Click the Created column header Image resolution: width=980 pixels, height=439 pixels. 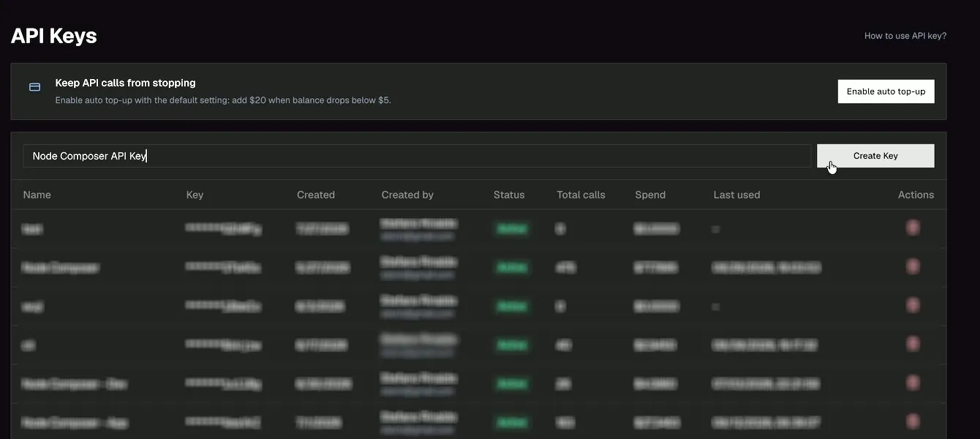tap(316, 195)
